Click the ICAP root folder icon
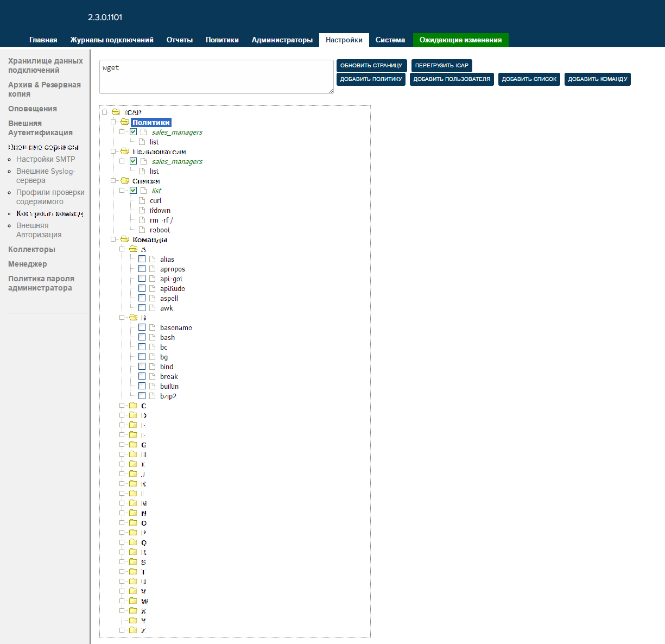Viewport: 665px width, 644px height. (x=116, y=113)
